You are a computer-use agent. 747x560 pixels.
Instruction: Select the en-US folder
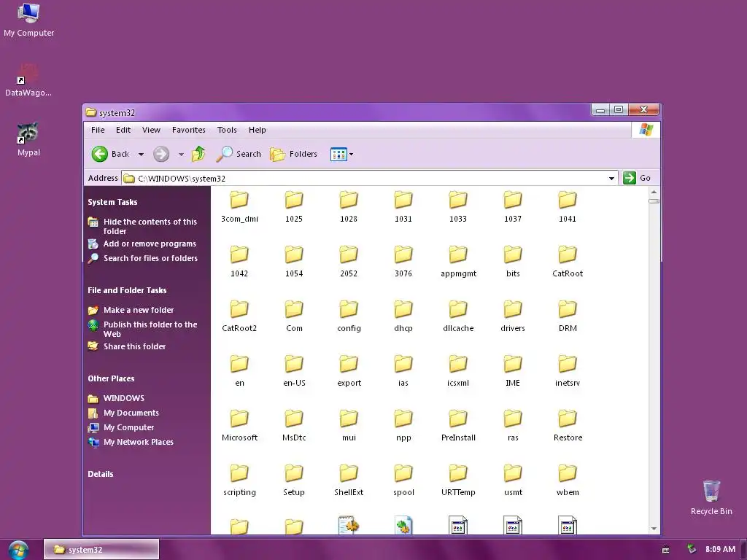click(x=294, y=371)
